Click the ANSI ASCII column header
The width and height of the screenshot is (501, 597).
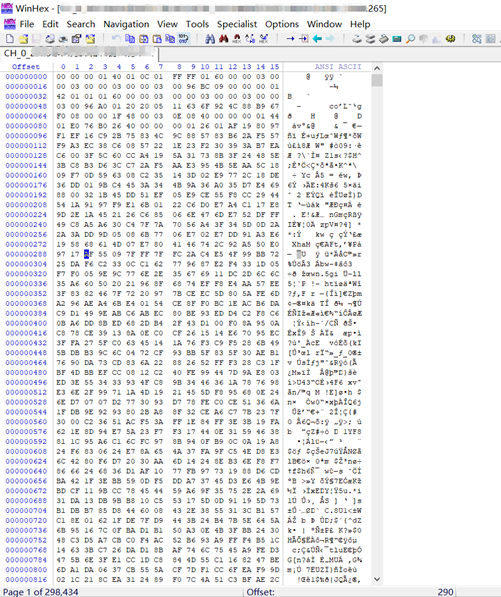click(x=338, y=67)
